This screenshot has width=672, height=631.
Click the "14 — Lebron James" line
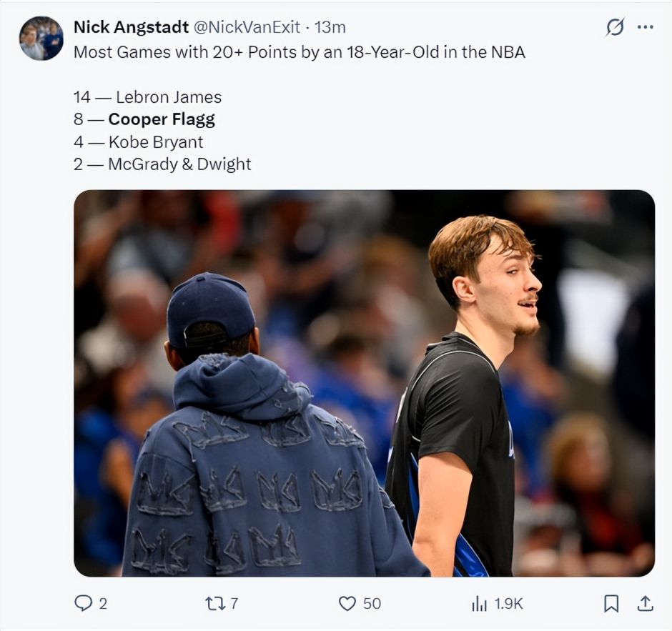147,97
